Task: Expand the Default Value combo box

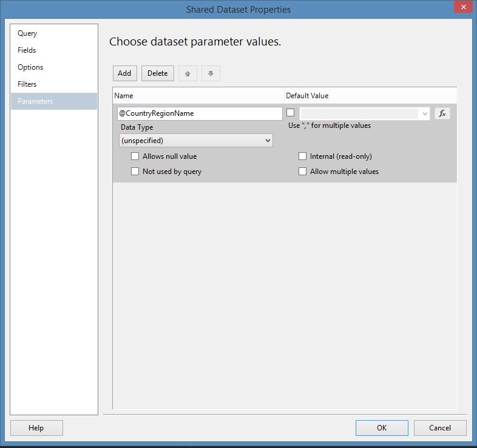Action: [425, 113]
